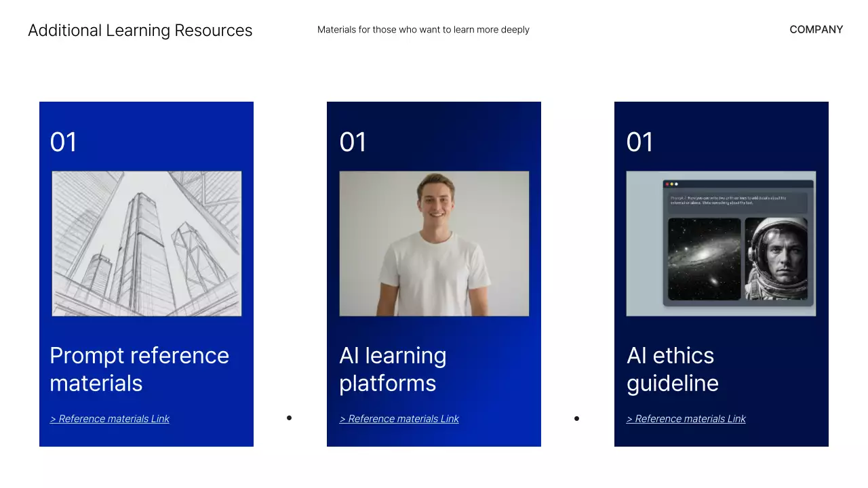Select the '01' number on the Prompt reference card
Screen dimensions: 868x488
coord(64,142)
